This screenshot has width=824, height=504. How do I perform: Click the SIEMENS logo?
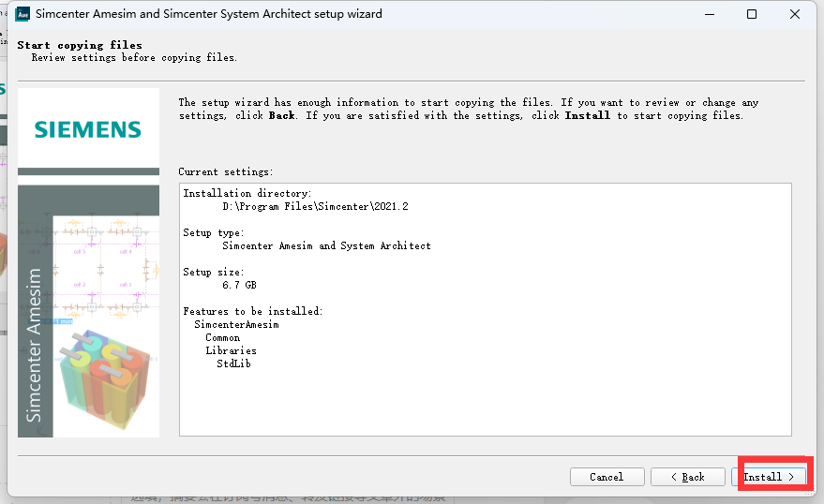tap(88, 129)
